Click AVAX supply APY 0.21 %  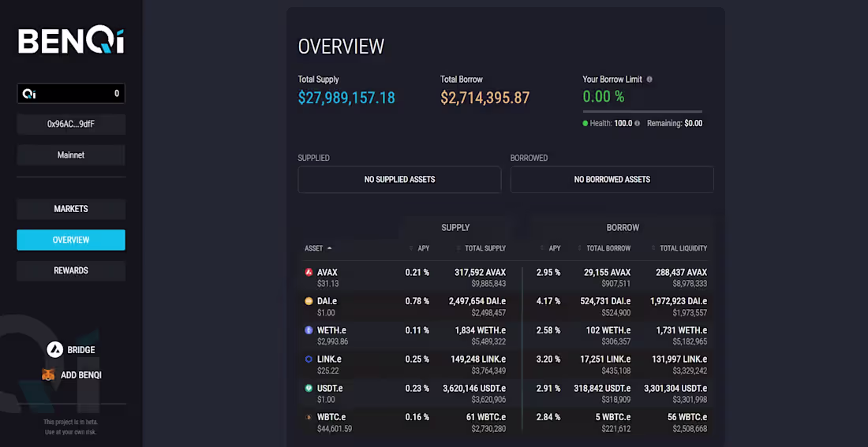coord(417,272)
